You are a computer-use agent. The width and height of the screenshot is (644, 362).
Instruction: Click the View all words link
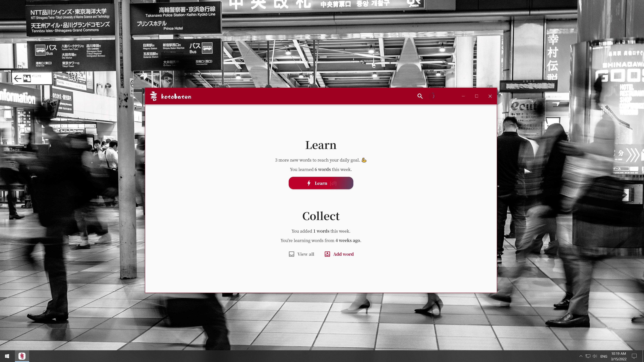(x=301, y=254)
